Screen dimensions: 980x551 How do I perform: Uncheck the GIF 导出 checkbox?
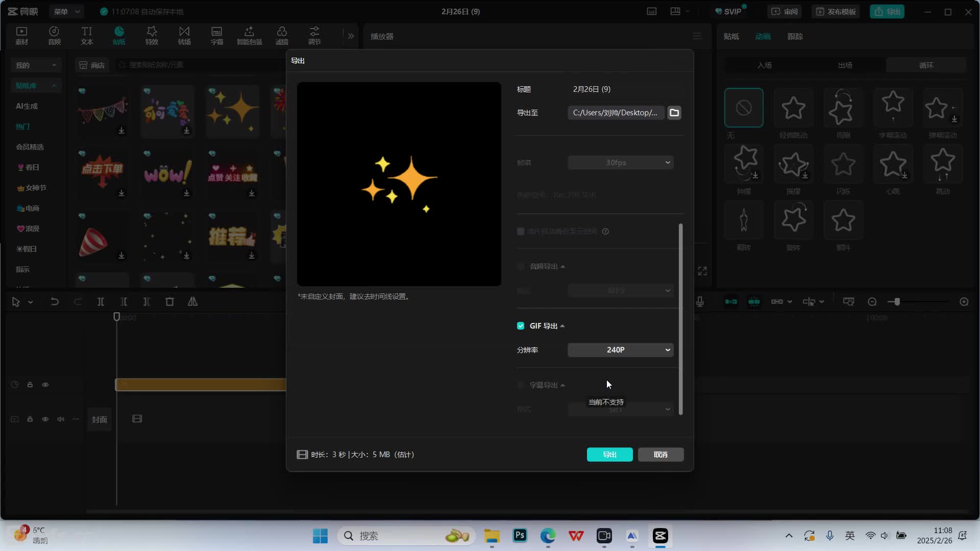[521, 326]
